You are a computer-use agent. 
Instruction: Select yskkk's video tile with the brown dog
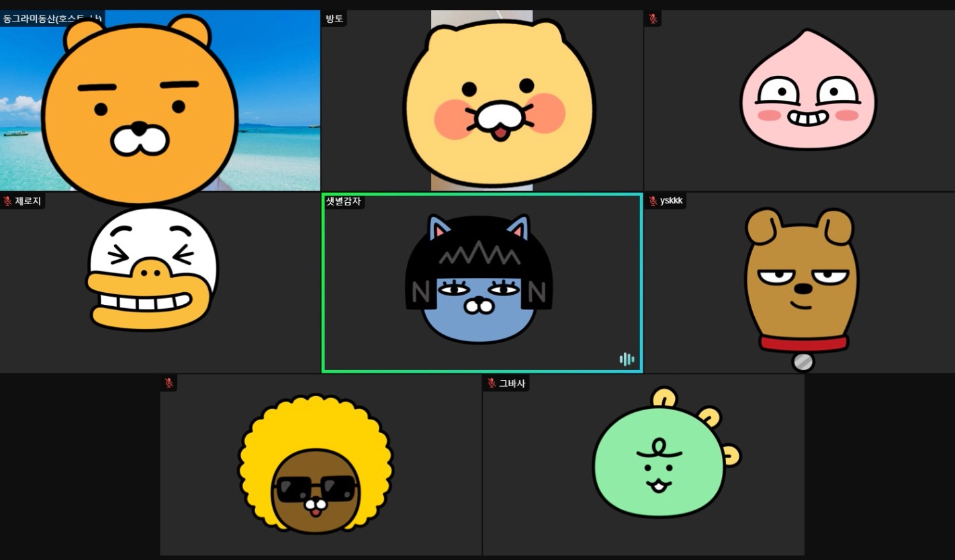(800, 283)
